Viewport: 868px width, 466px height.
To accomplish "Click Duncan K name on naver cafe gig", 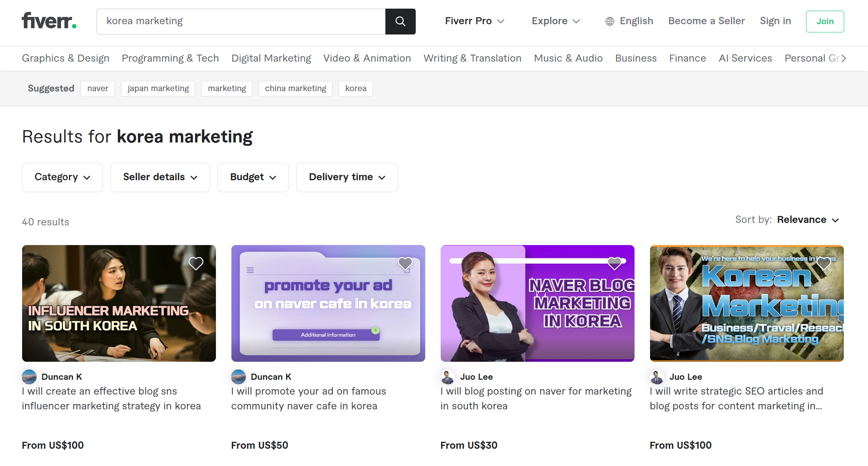I will (x=271, y=377).
